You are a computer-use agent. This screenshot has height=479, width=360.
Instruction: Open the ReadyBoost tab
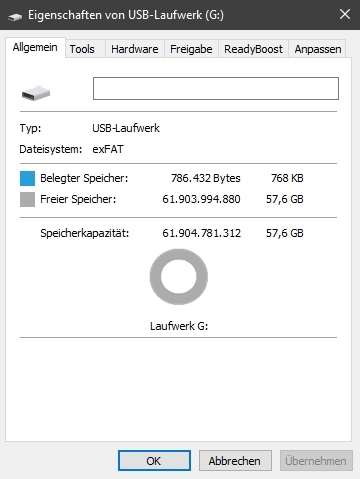tap(253, 49)
